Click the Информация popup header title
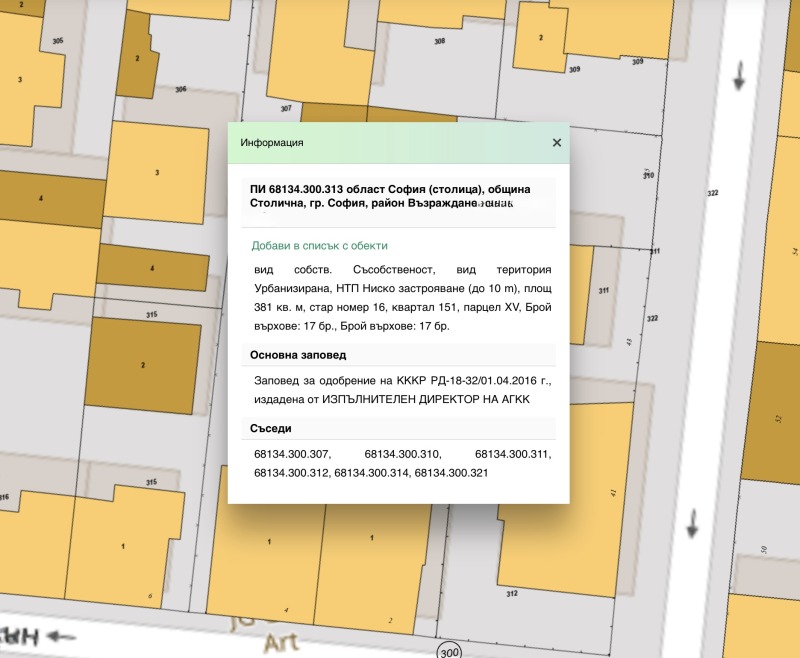Image resolution: width=800 pixels, height=658 pixels. click(272, 143)
